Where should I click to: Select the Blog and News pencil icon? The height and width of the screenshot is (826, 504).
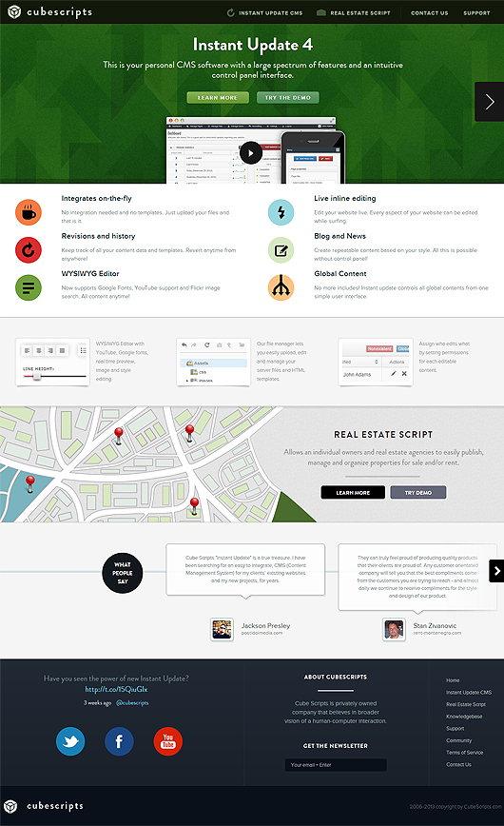(281, 249)
